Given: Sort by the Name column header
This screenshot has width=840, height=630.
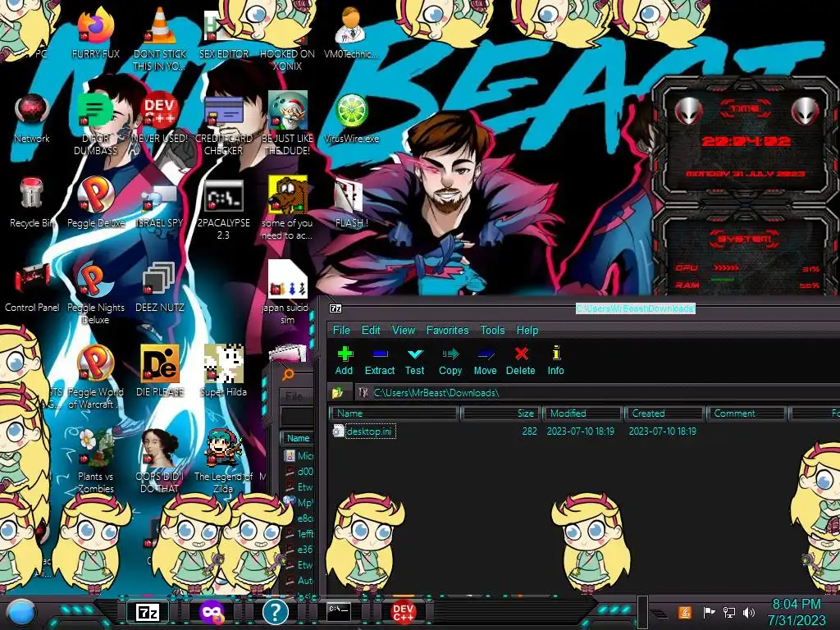Looking at the screenshot, I should click(x=395, y=413).
